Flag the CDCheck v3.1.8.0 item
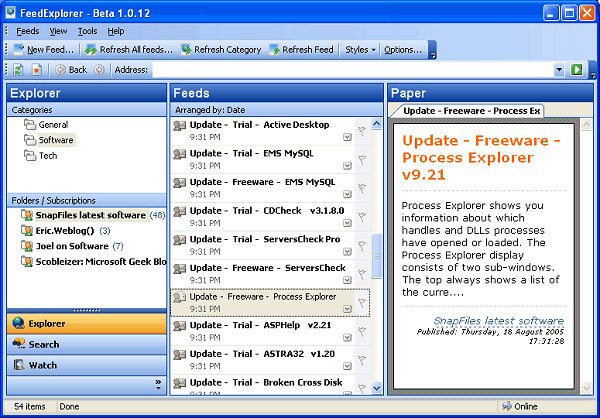The image size is (600, 418). click(x=362, y=217)
